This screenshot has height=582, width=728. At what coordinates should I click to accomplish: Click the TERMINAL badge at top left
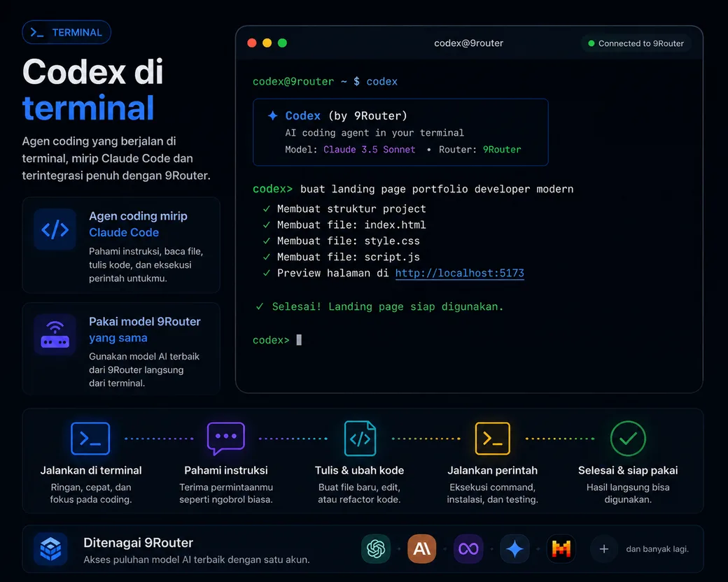[66, 32]
